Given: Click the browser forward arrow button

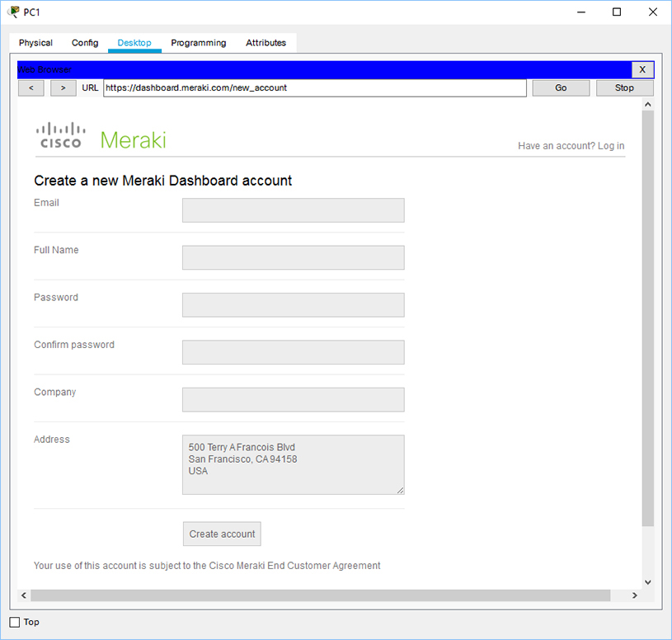Looking at the screenshot, I should pyautogui.click(x=63, y=88).
